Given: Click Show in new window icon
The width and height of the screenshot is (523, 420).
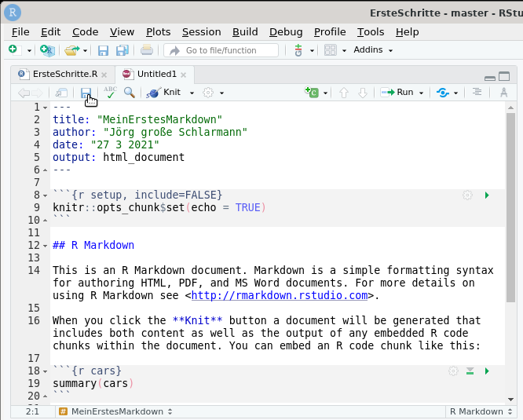Looking at the screenshot, I should pyautogui.click(x=61, y=93).
